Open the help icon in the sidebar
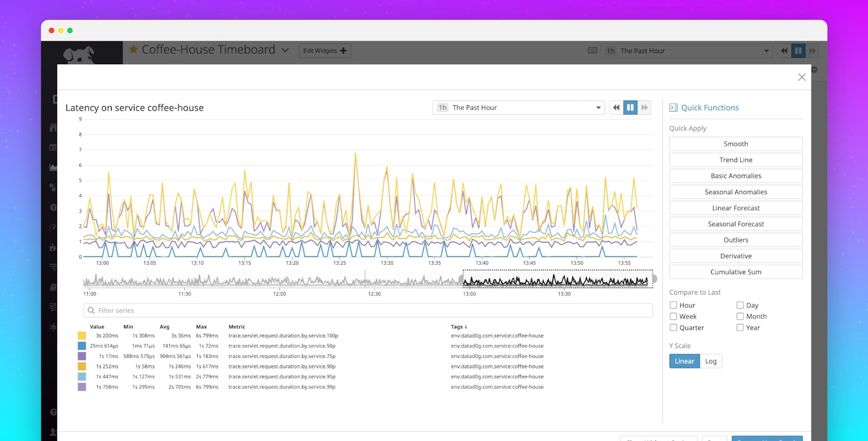 click(53, 412)
